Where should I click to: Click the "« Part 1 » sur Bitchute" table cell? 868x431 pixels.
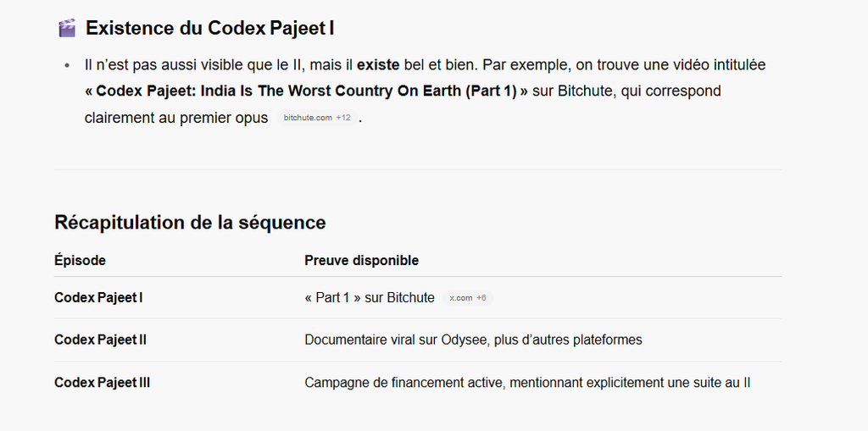[x=370, y=298]
